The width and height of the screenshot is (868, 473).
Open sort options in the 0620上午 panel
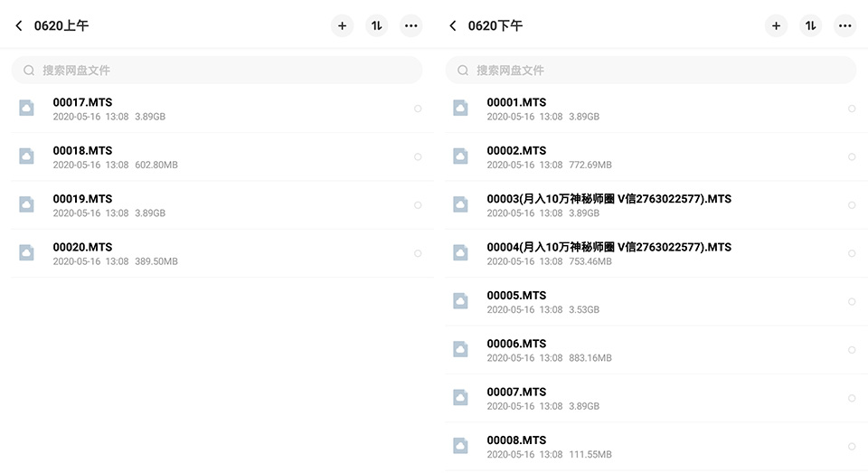pos(376,25)
